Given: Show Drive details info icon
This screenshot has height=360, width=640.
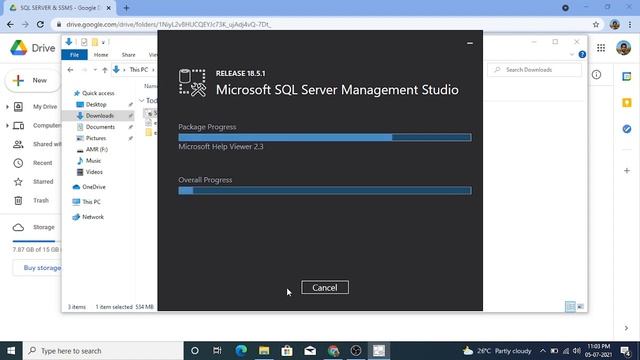Looking at the screenshot, I should [596, 75].
